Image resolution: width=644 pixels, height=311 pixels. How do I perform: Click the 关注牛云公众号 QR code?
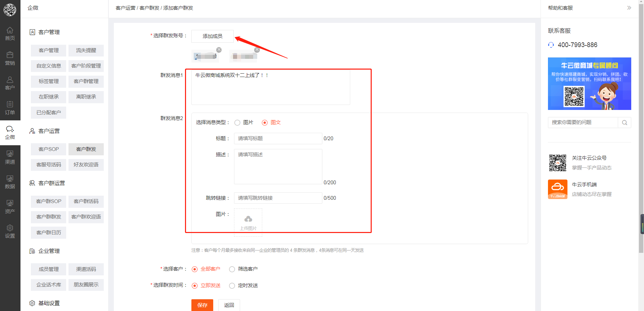point(557,163)
